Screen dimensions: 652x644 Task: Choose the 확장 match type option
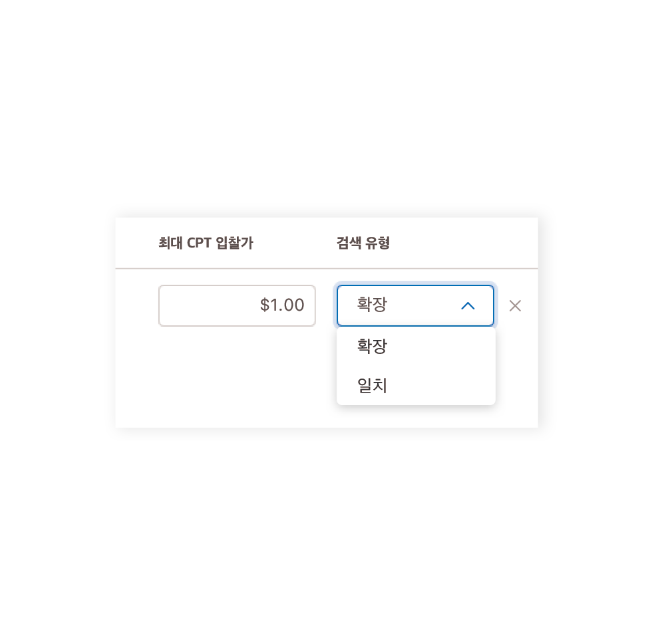click(373, 347)
